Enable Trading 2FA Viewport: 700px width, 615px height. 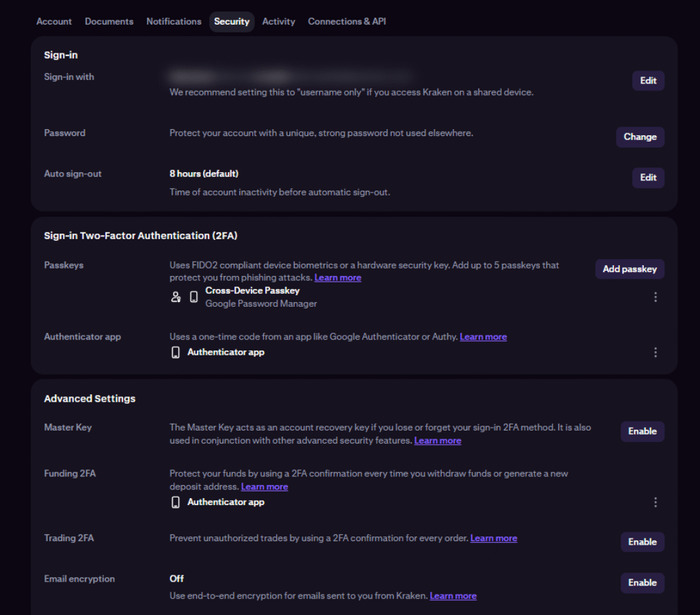642,542
